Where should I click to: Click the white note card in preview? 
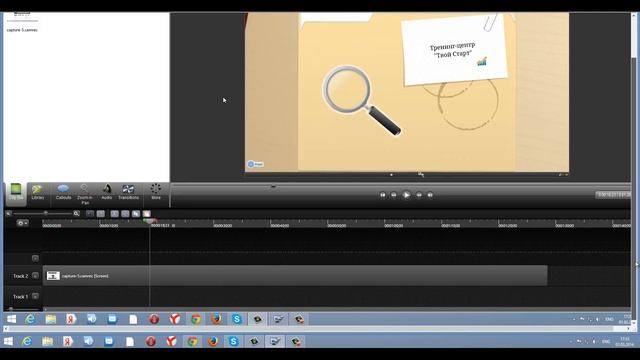pyautogui.click(x=454, y=50)
